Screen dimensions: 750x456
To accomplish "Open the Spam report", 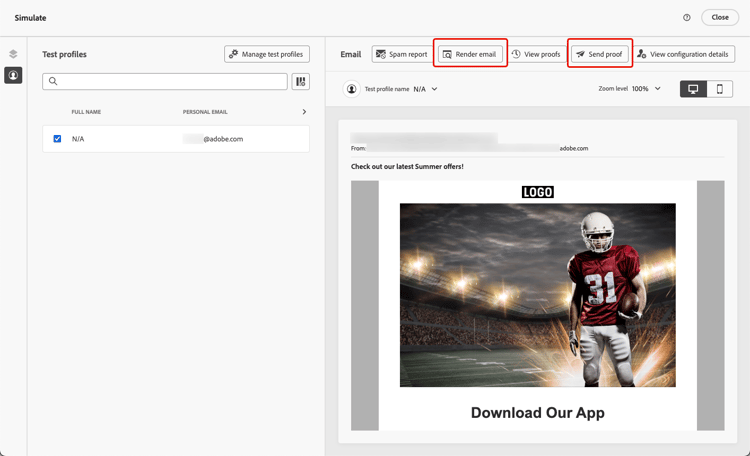I will tap(401, 54).
